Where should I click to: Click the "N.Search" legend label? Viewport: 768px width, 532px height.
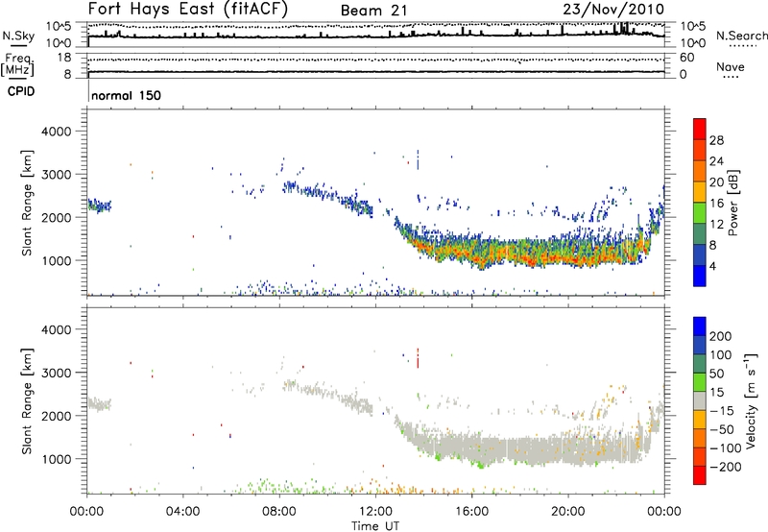coord(741,36)
